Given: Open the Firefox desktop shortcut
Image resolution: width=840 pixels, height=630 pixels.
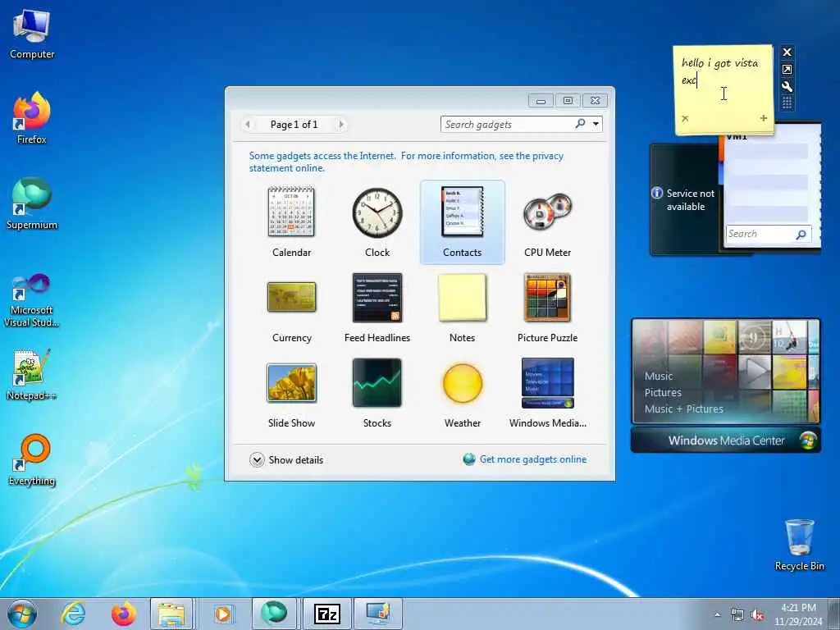Looking at the screenshot, I should coord(32,118).
